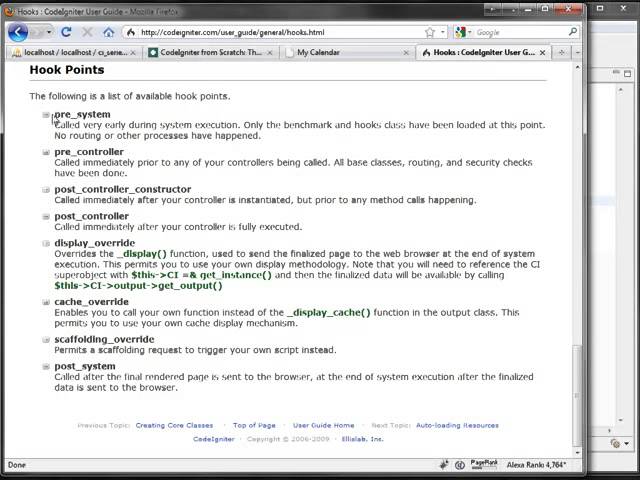Click the Hook Points heading

coord(67,70)
